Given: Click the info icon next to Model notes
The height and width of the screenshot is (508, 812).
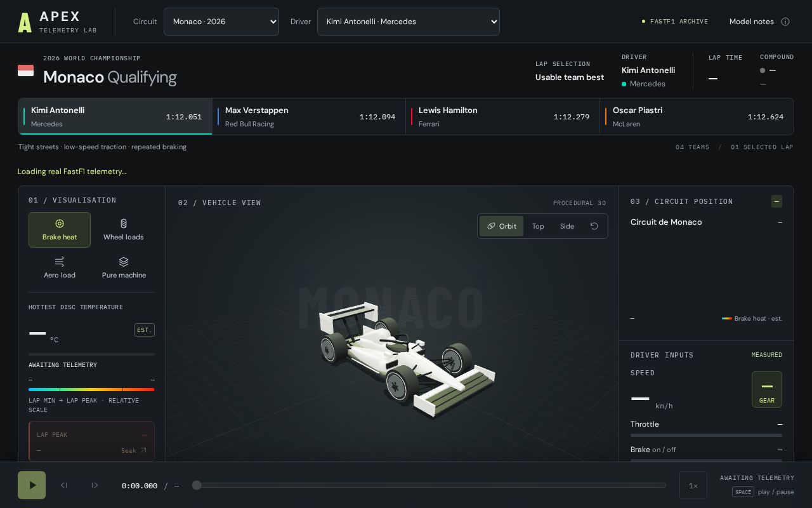Looking at the screenshot, I should 785,22.
